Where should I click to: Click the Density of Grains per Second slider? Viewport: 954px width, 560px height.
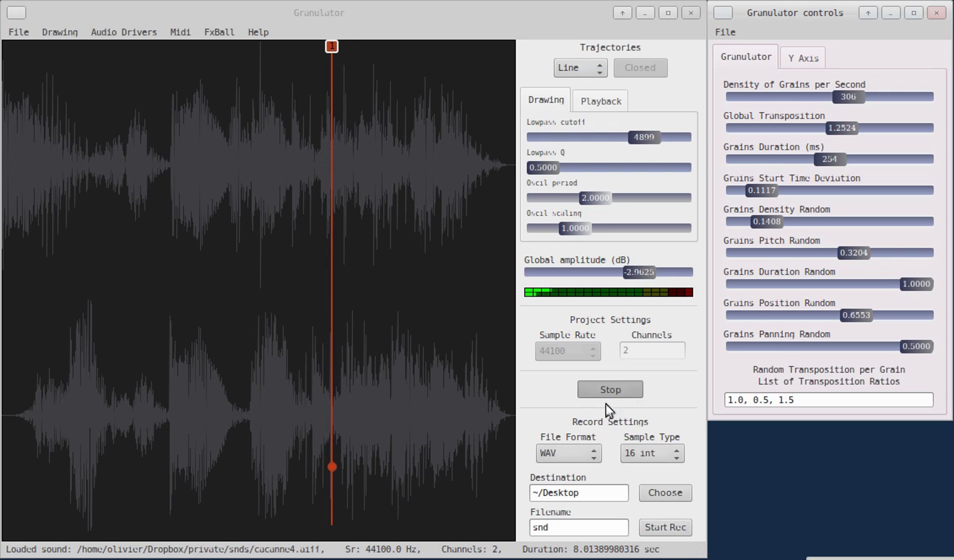[x=829, y=97]
